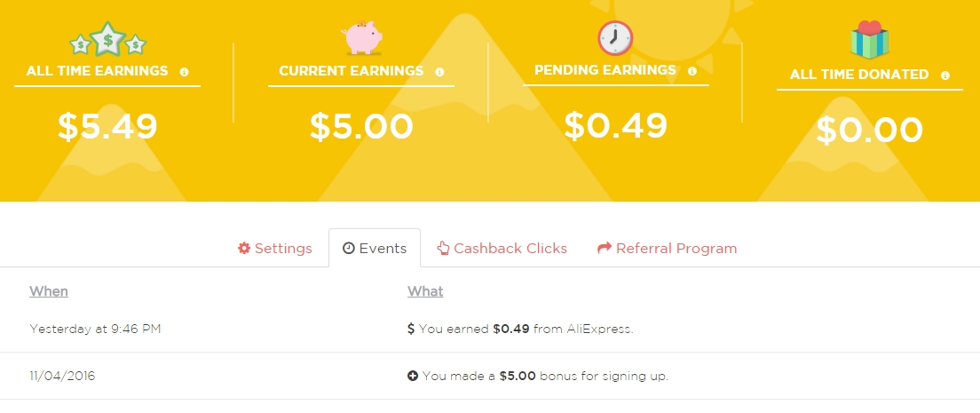
Task: Select the Events tab
Action: [x=375, y=249]
